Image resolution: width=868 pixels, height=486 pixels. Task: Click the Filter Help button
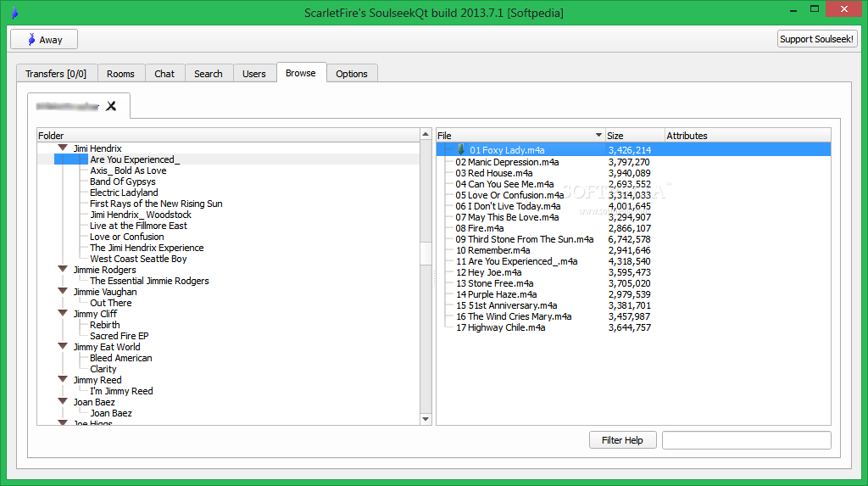(x=623, y=440)
